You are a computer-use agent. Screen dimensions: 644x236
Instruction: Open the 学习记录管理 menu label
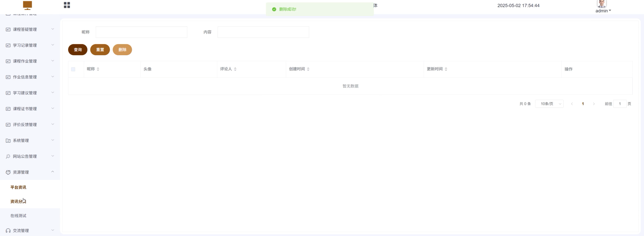(x=25, y=45)
